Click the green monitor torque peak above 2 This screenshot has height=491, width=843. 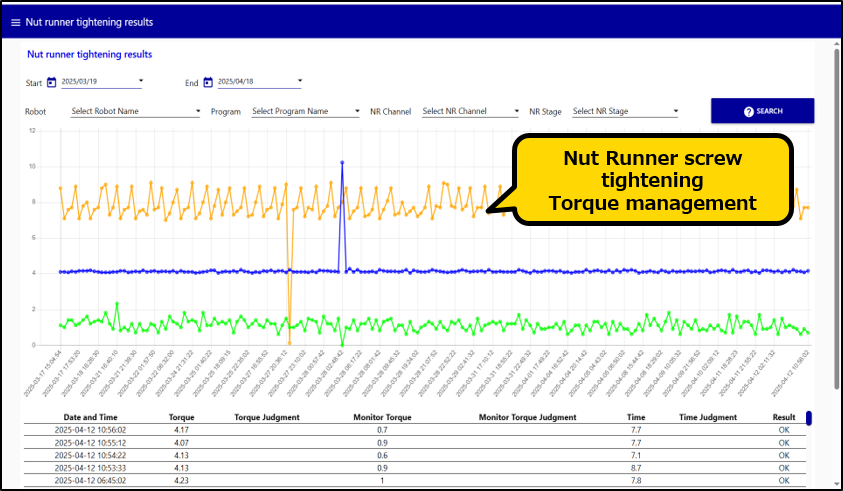coord(117,304)
